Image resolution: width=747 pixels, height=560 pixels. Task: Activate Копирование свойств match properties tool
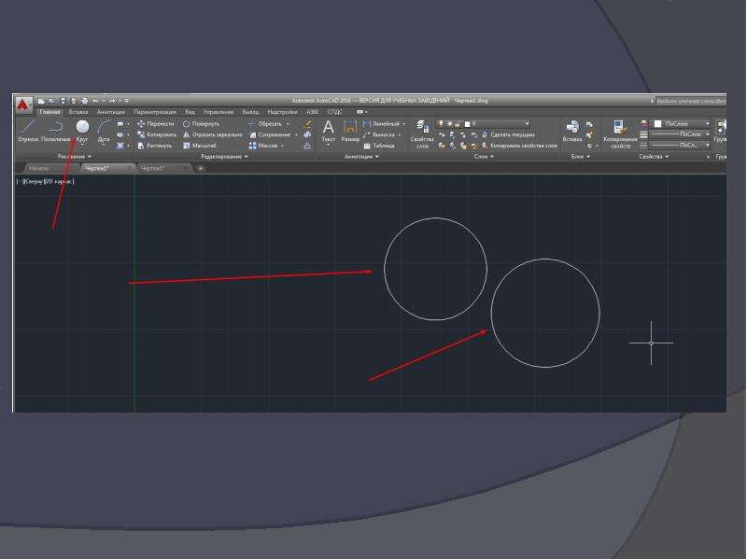620,134
